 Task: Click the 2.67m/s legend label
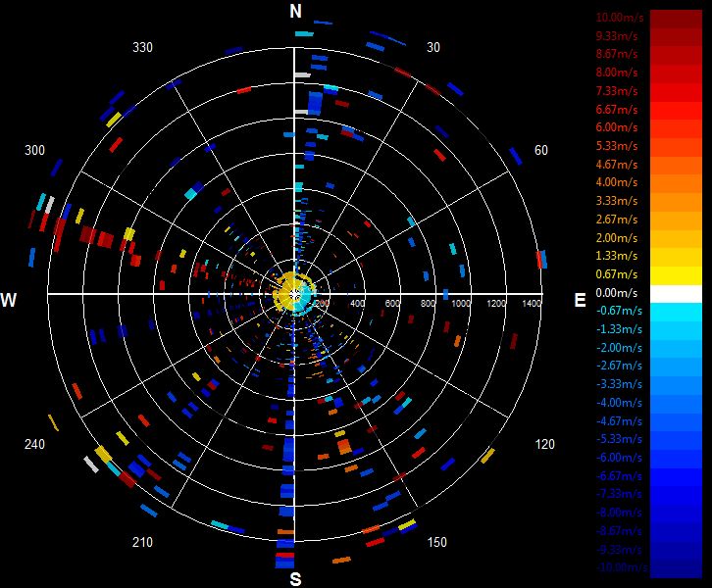617,220
